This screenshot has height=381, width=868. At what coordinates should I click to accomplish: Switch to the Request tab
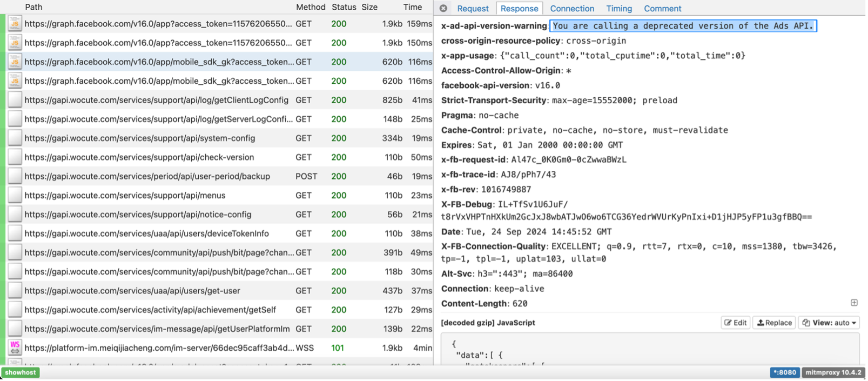coord(473,9)
